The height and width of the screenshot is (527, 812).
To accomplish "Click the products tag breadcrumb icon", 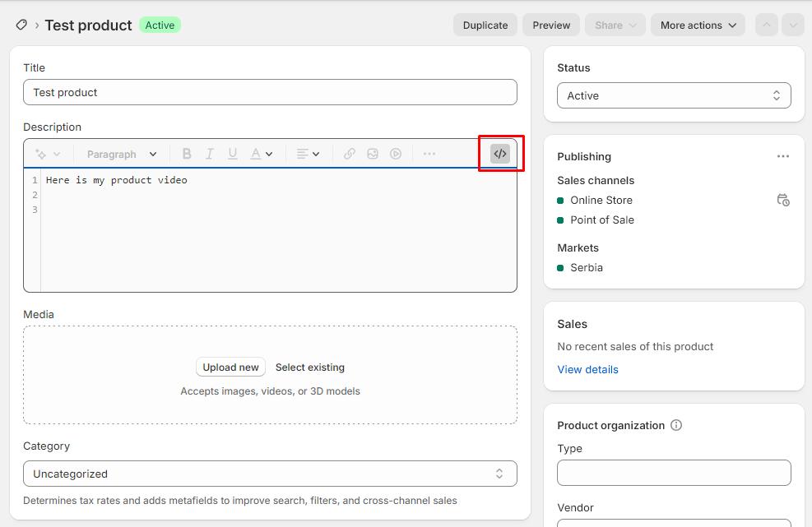I will (21, 25).
